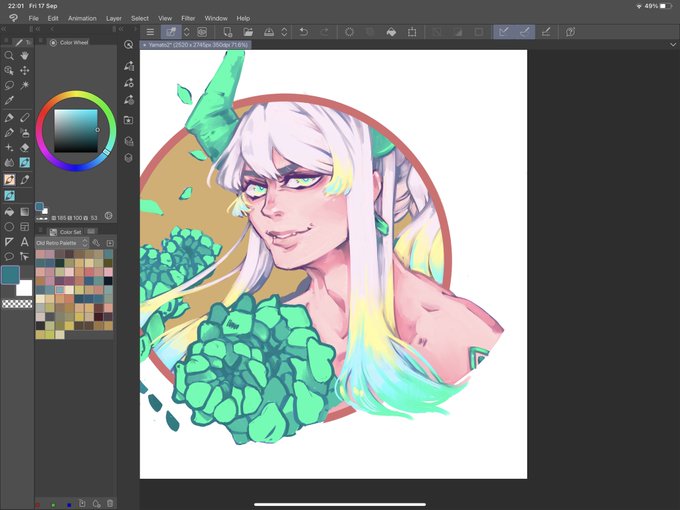Open the Quick Access icon in side dock
Viewport: 680px width, 510px height.
pos(128,45)
